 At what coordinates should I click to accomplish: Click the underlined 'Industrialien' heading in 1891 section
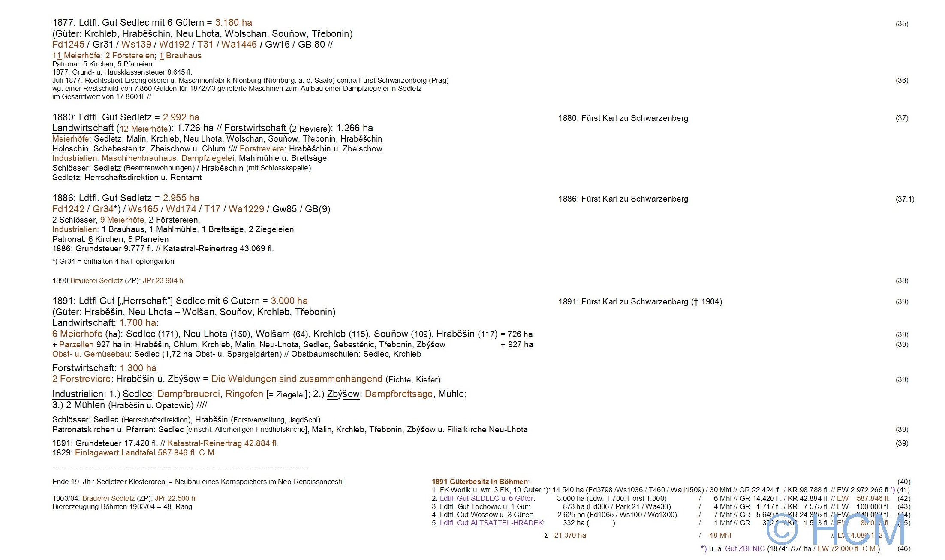(78, 394)
